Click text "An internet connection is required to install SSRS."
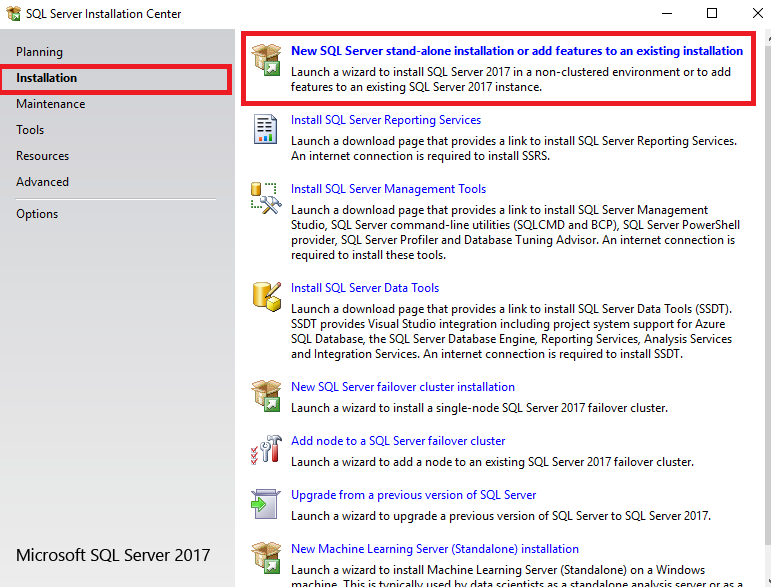Screen dimensions: 771x587 (x=420, y=156)
